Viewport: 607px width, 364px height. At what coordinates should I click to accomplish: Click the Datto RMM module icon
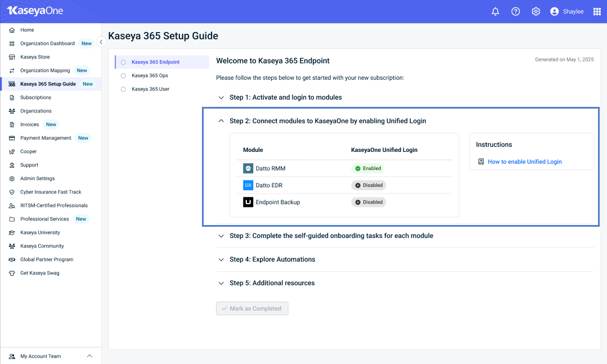tap(248, 168)
